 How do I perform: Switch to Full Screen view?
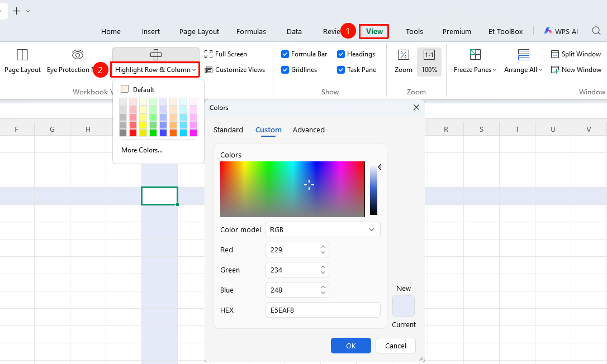point(226,54)
